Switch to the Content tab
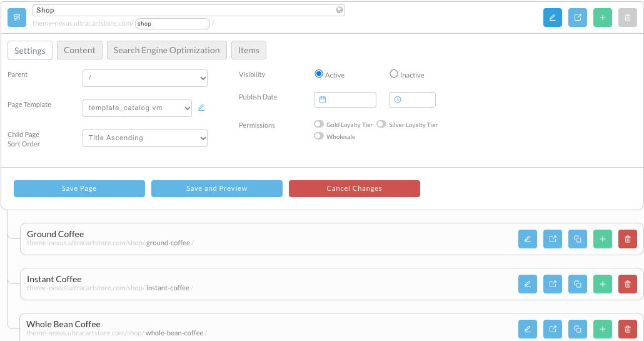The height and width of the screenshot is (341, 644). 79,50
